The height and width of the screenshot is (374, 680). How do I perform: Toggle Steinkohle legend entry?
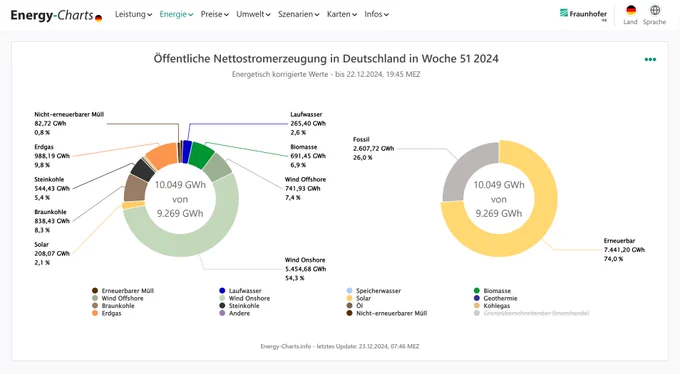[239, 305]
